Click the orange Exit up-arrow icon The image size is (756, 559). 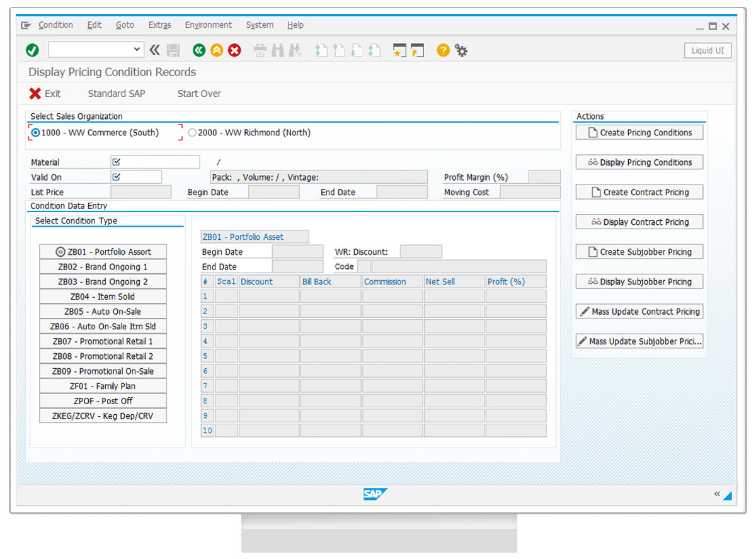217,50
